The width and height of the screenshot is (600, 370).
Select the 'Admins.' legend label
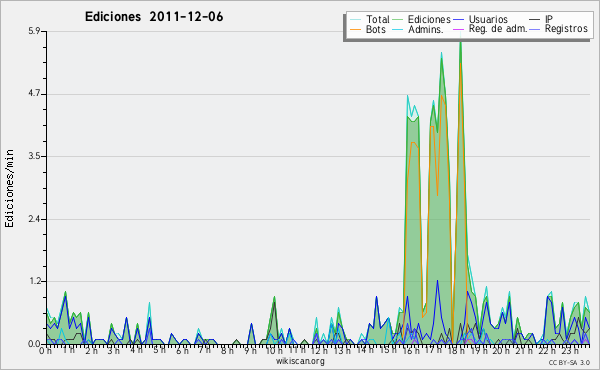pyautogui.click(x=426, y=29)
